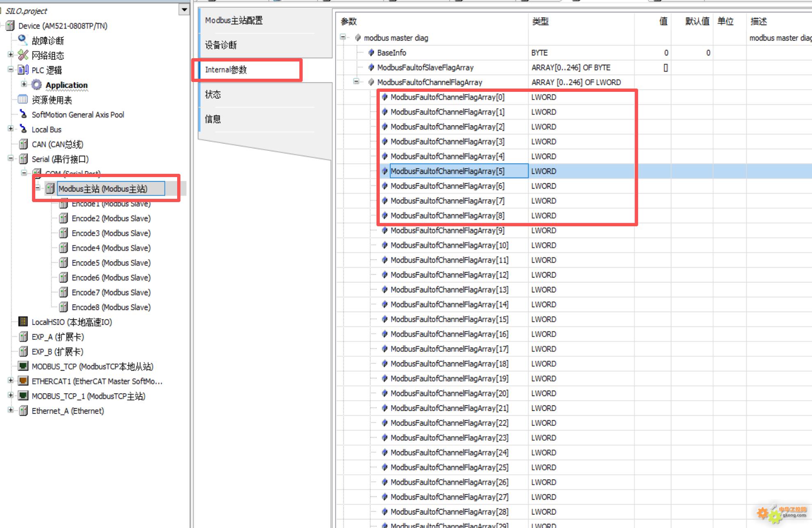This screenshot has height=528, width=812.
Task: Click the Application gear icon
Action: (37, 85)
